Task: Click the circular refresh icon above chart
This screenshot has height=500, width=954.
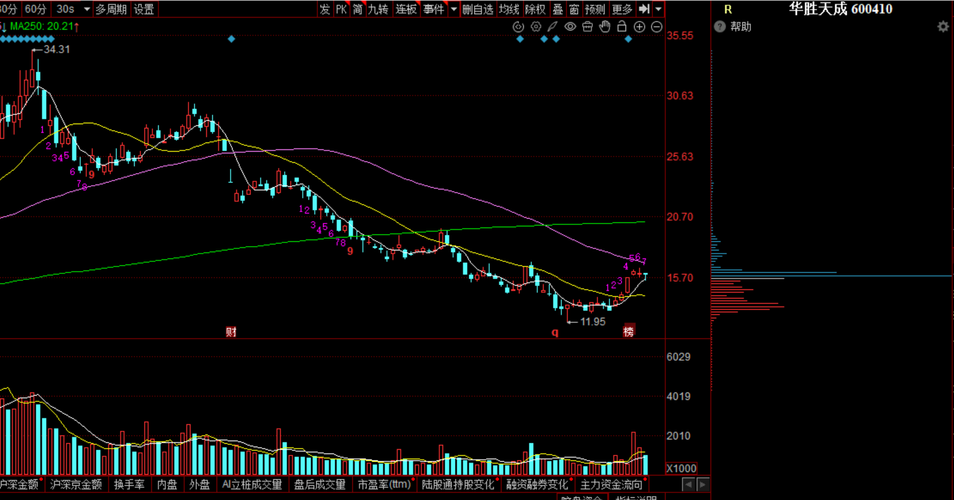Action: coord(518,27)
